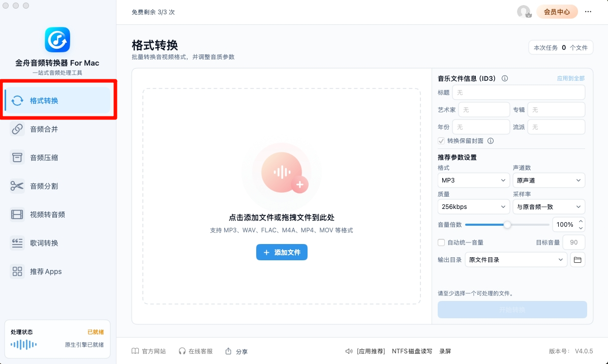The height and width of the screenshot is (364, 608).
Task: Open the 采样率 与原音频一致 dropdown
Action: coord(549,206)
